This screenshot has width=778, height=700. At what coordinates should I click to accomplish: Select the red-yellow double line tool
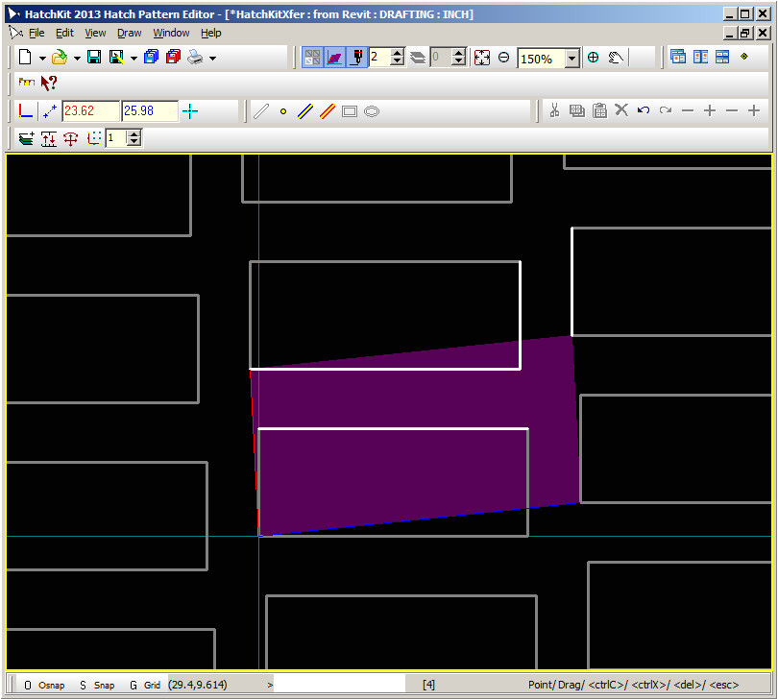(x=328, y=111)
